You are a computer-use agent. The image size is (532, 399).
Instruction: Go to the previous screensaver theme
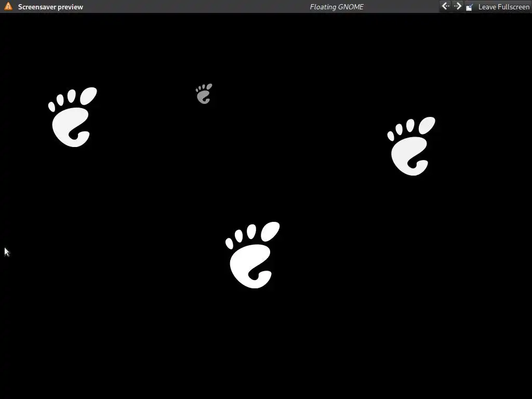click(445, 6)
